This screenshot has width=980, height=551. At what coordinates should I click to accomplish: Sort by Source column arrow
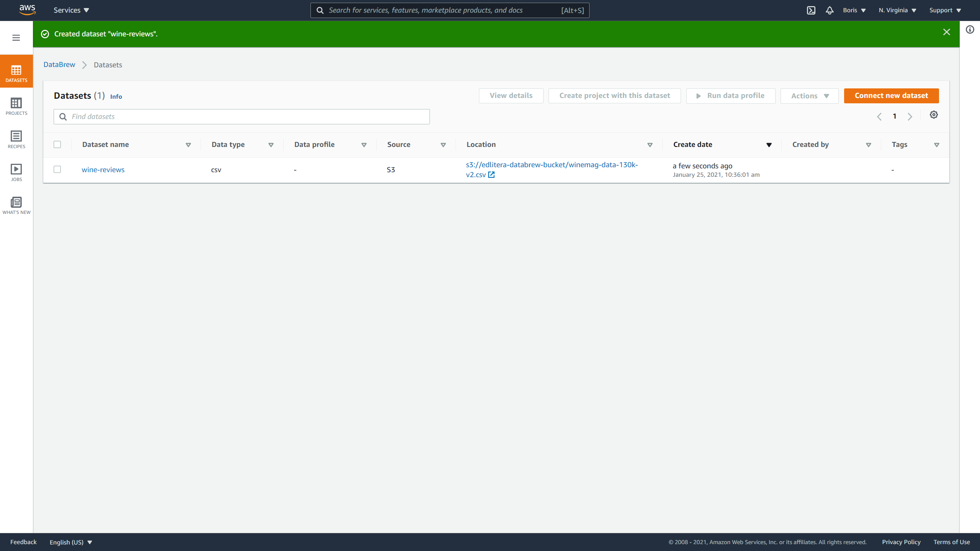click(x=443, y=145)
